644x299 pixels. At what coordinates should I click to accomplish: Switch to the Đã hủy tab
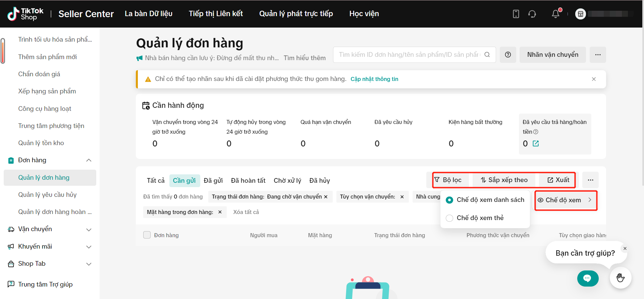point(319,180)
